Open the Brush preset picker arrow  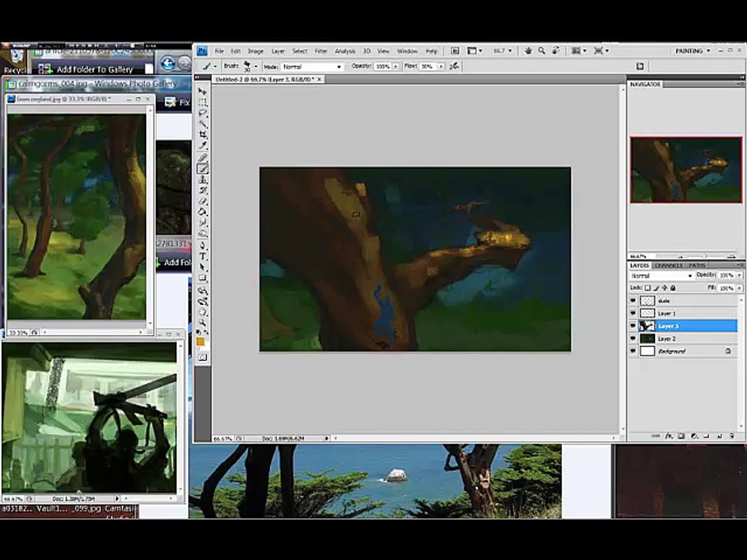point(256,67)
